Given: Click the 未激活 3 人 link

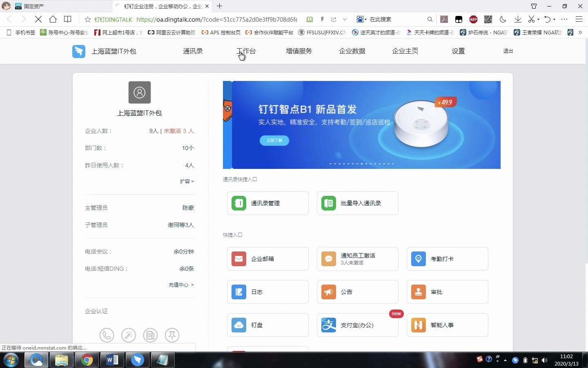Looking at the screenshot, I should pyautogui.click(x=179, y=131).
